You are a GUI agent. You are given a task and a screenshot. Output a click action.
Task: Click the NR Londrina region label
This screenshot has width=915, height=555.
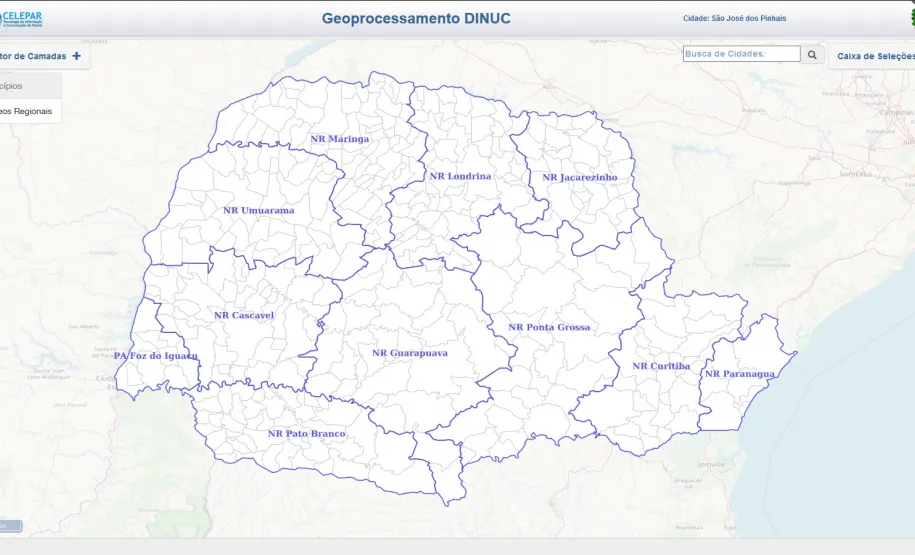460,176
